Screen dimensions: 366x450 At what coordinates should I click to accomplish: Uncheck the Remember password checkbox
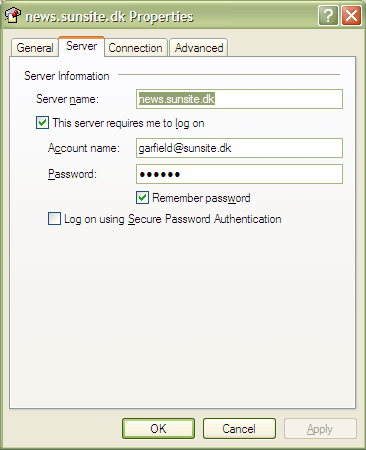pos(142,197)
